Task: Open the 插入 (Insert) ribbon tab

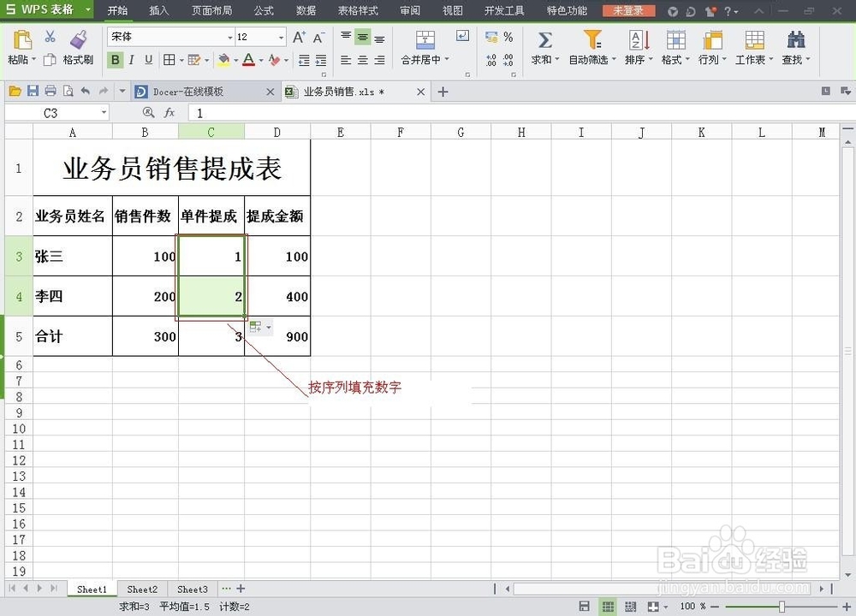Action: click(159, 11)
